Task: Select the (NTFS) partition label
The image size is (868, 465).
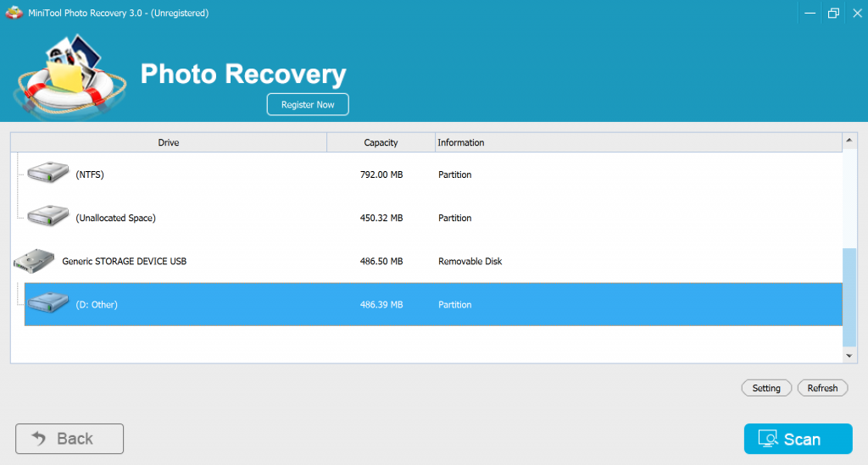Action: coord(90,174)
